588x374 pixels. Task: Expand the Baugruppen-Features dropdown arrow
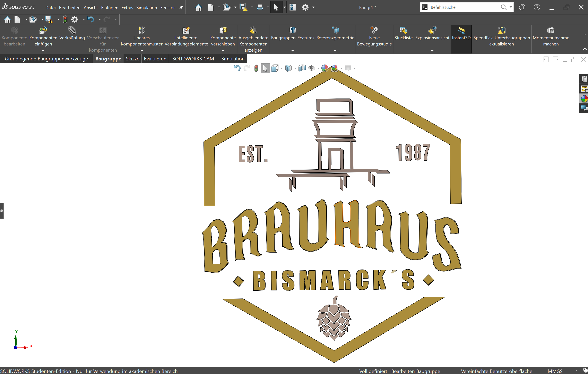pos(293,51)
